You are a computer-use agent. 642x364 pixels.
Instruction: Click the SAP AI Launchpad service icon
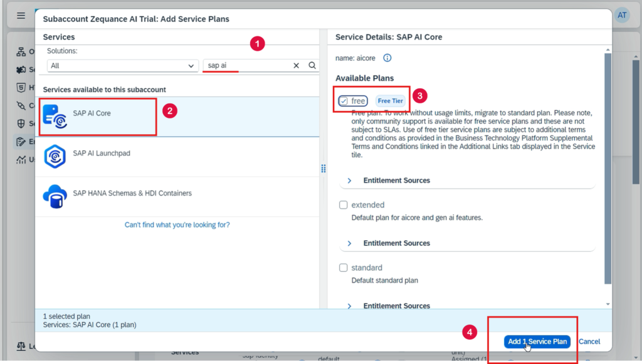55,155
